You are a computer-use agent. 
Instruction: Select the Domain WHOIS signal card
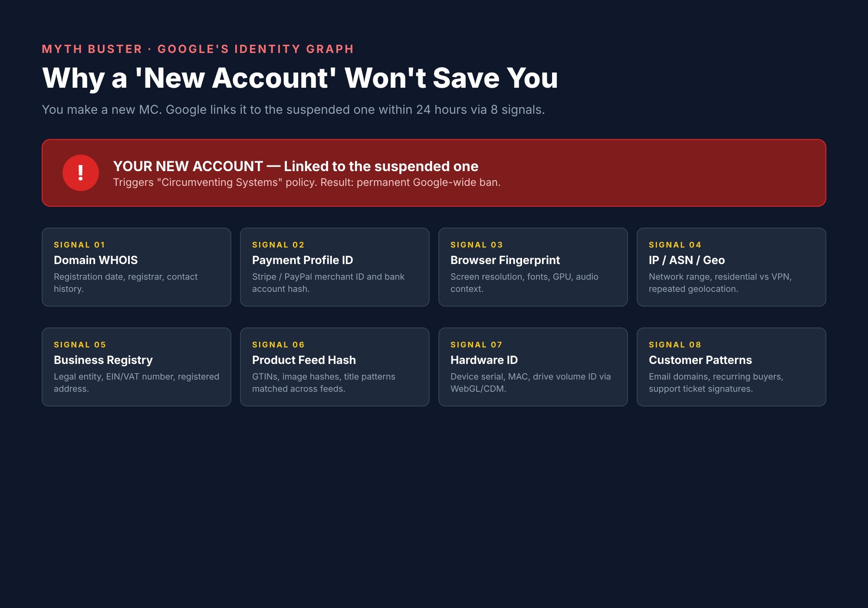coord(136,267)
